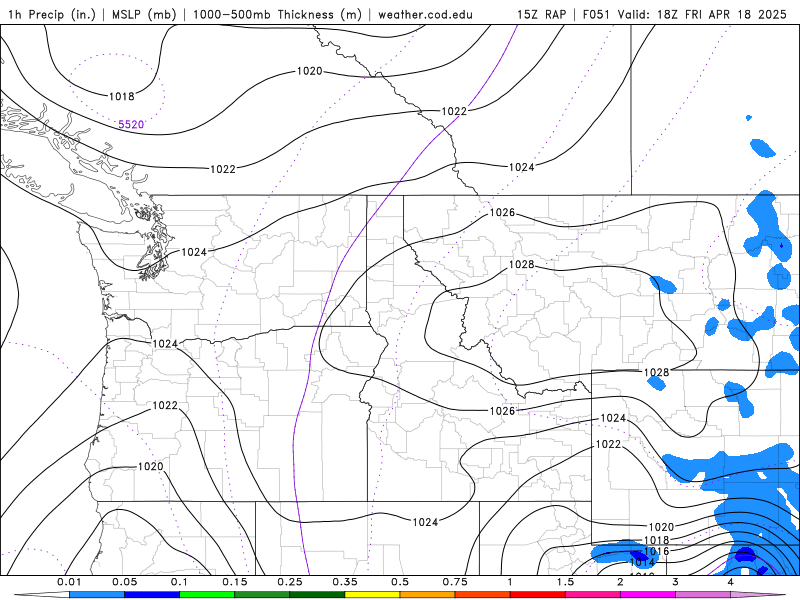Click '0.25' on the precipitation scale

[x=290, y=582]
